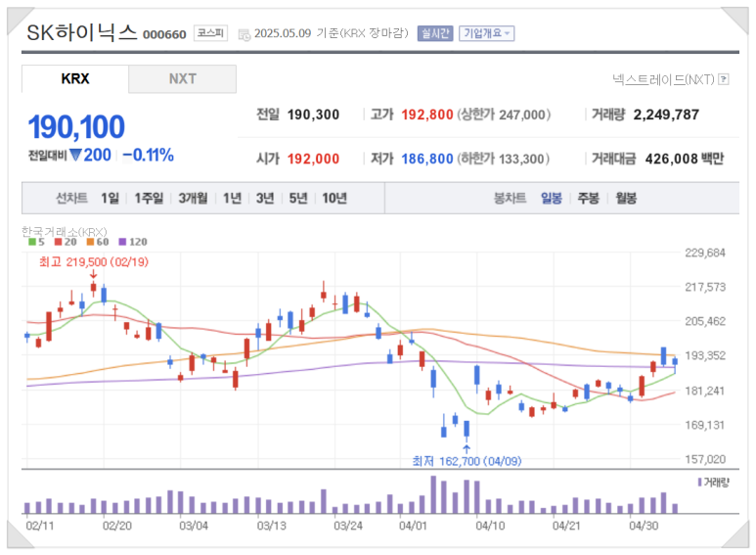756x555 pixels.
Task: Click the 전일 value 190,300
Action: pyautogui.click(x=313, y=115)
